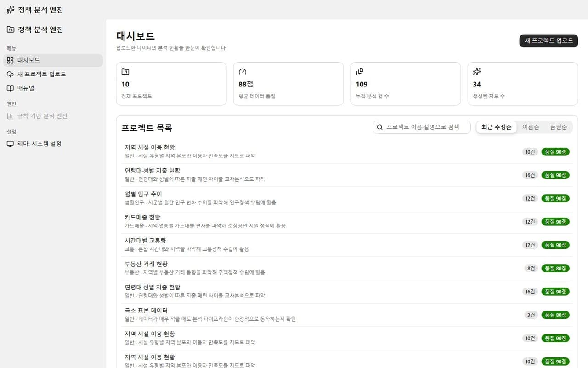The width and height of the screenshot is (588, 368).
Task: Click 품질 90점 badge in 카드매출 현황 row
Action: (555, 222)
